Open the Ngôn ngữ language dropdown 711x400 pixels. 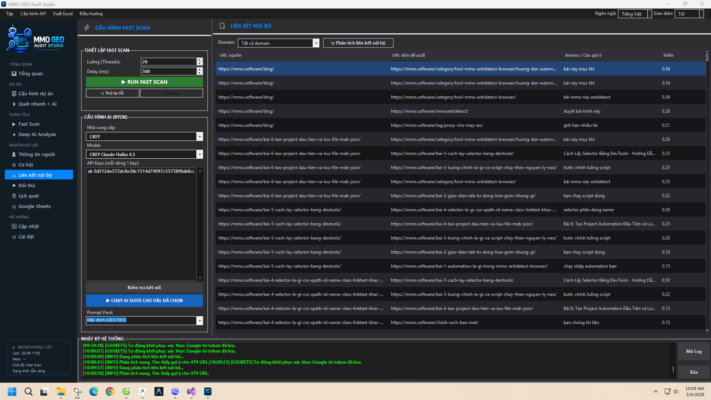click(x=635, y=14)
